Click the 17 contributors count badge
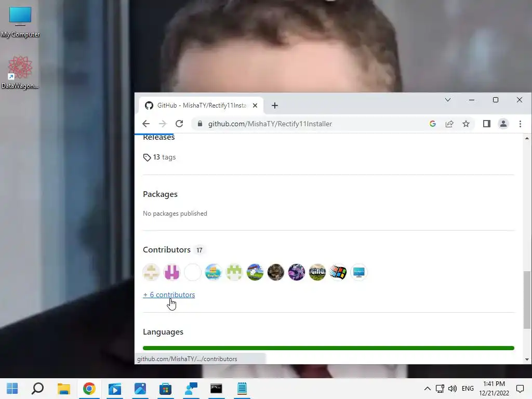 click(x=199, y=250)
